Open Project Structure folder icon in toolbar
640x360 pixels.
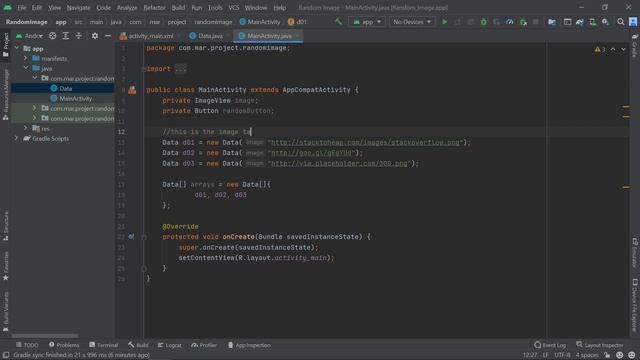[552, 22]
